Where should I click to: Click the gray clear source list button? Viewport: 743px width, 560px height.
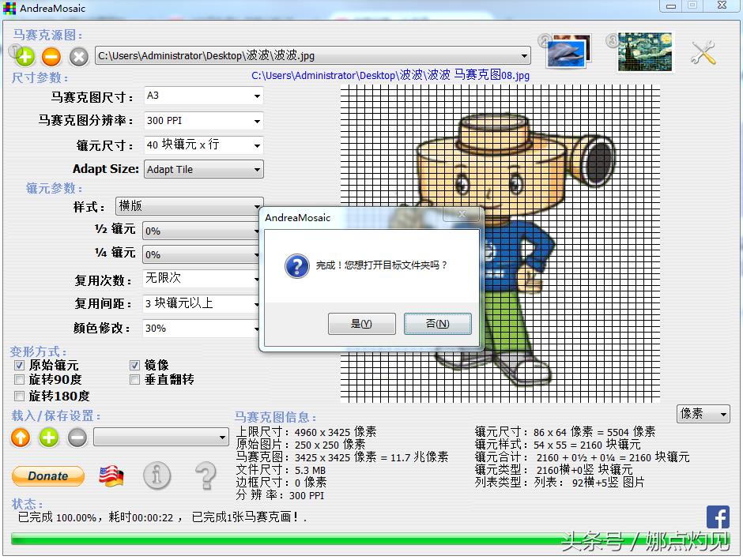(x=78, y=56)
